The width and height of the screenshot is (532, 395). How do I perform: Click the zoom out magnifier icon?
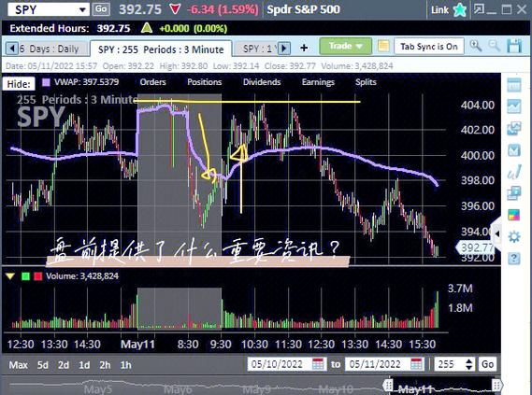tap(495, 46)
